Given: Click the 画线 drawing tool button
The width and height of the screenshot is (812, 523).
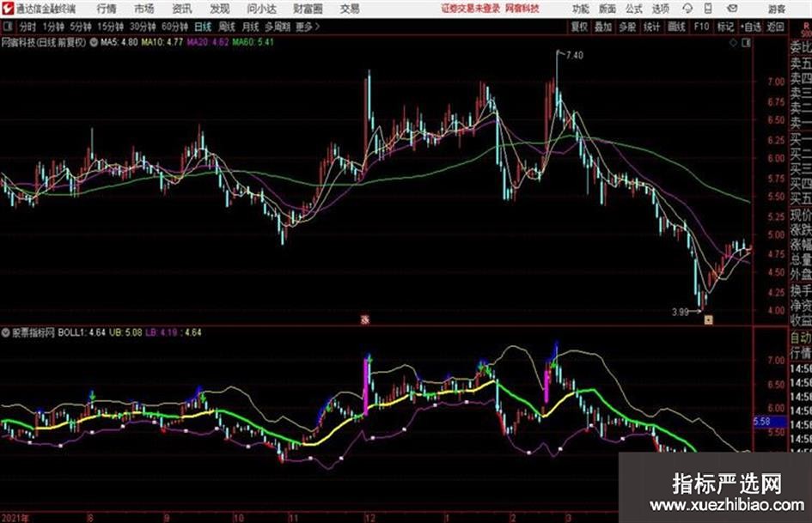Looking at the screenshot, I should pos(676,27).
